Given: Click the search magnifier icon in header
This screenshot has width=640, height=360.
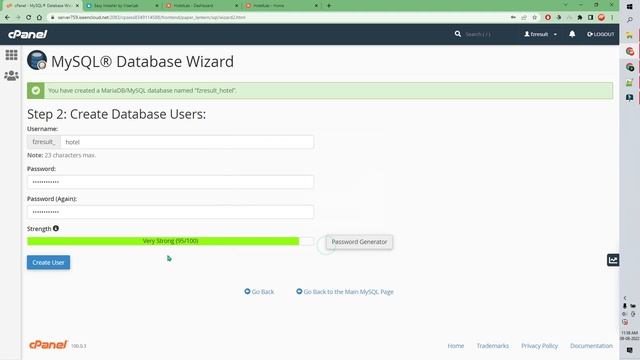Looking at the screenshot, I should pos(458,34).
